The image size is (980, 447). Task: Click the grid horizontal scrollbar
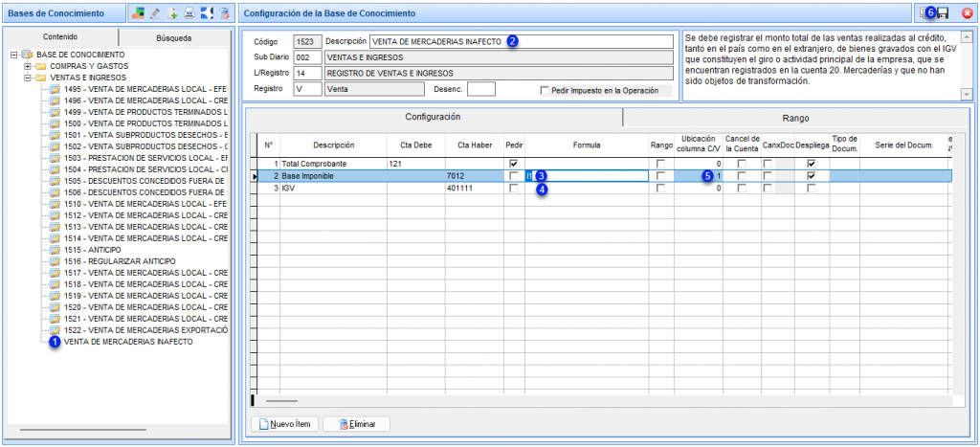282,400
